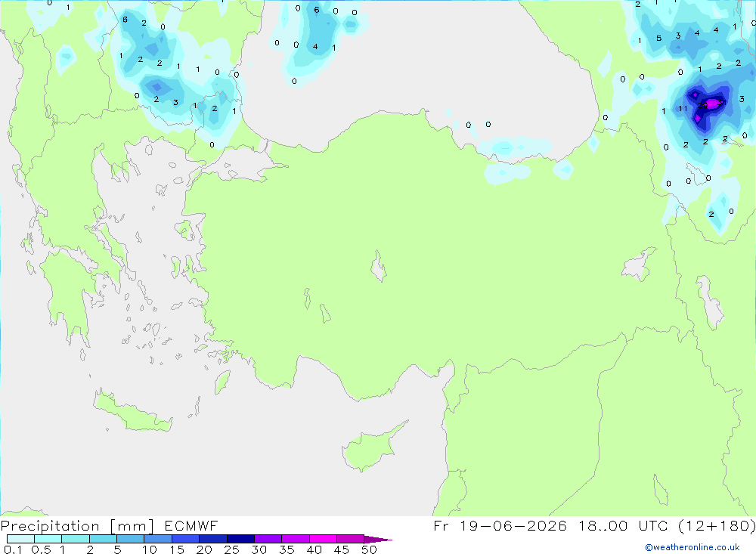Viewport: 756px width, 554px height.
Task: Select the 20–25 mm dark blue swatch
Action: click(x=212, y=539)
